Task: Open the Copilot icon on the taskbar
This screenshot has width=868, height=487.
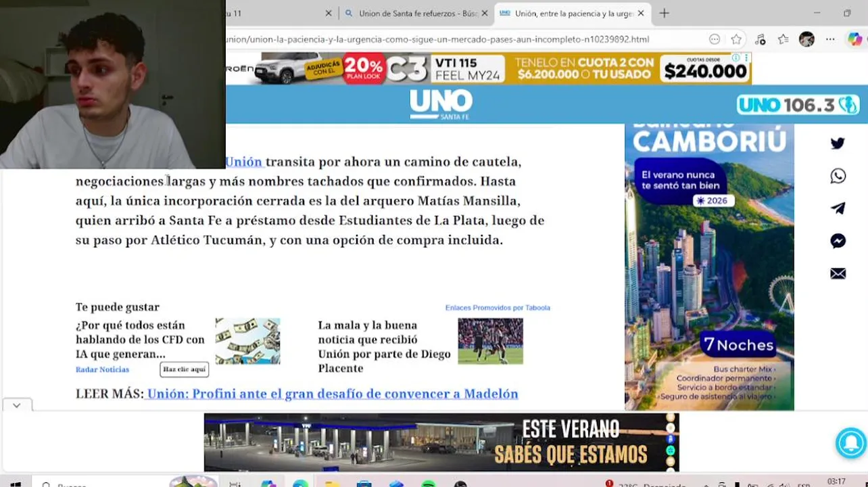Action: pyautogui.click(x=268, y=484)
